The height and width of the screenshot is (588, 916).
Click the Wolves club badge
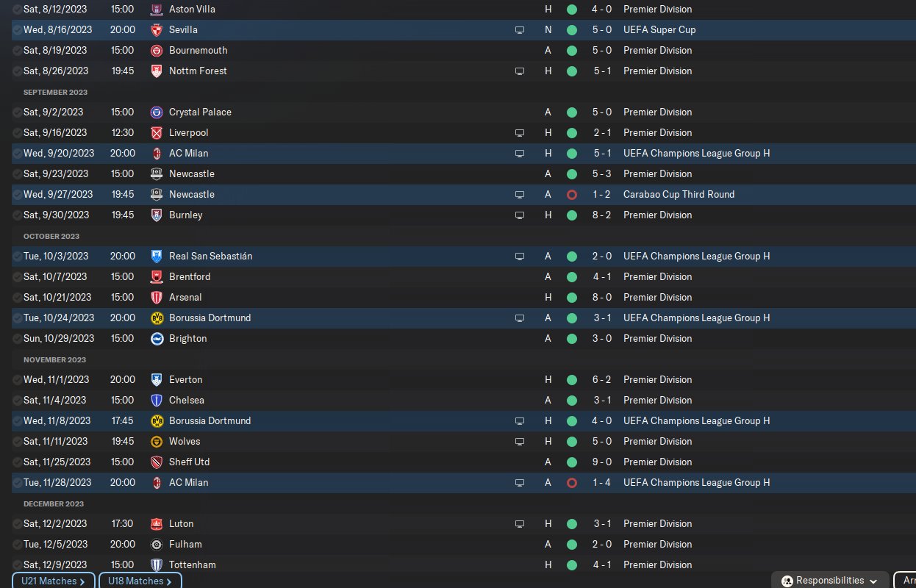[x=156, y=442]
